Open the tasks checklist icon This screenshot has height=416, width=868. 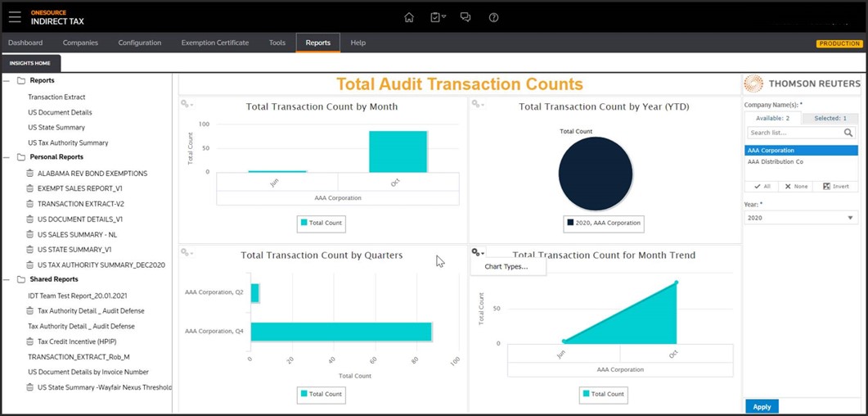point(436,17)
